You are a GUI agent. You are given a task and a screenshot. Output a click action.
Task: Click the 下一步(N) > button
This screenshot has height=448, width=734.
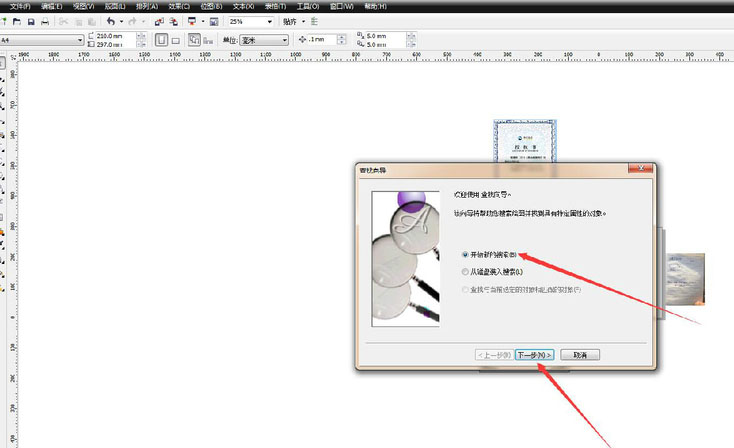535,355
